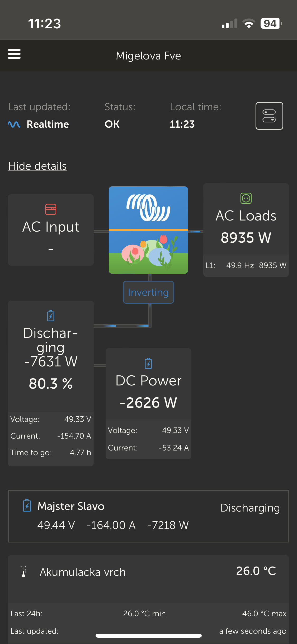Tap the battery percentage in status bar

tap(271, 24)
